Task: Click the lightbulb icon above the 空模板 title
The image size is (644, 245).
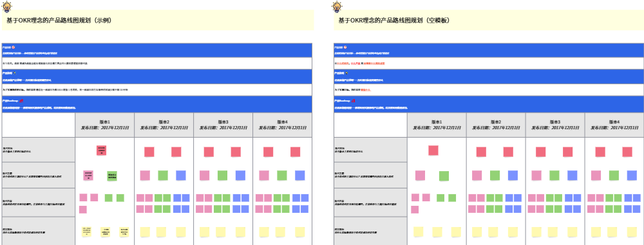Action: [x=337, y=6]
